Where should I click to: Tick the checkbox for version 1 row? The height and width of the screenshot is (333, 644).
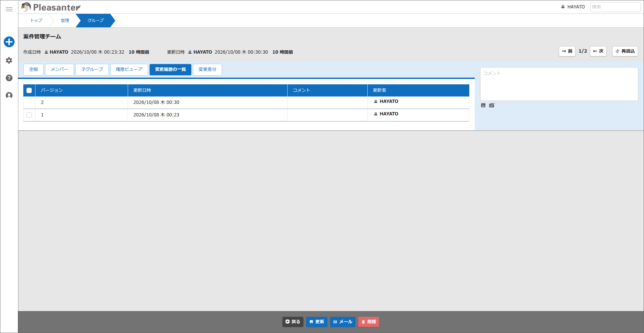(x=29, y=115)
